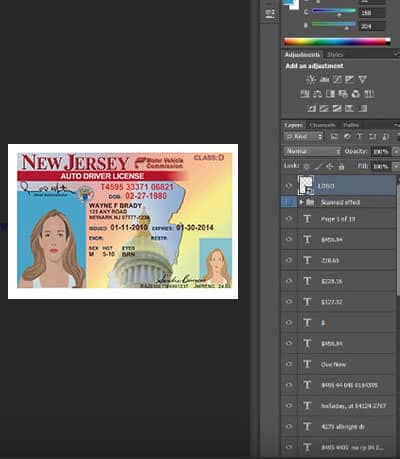Image resolution: width=400 pixels, height=459 pixels.
Task: Add a Levels adjustment layer
Action: click(x=324, y=79)
